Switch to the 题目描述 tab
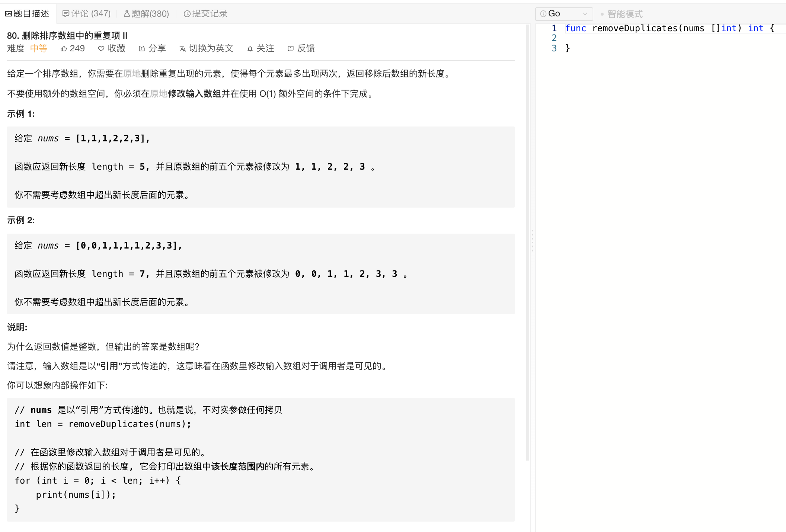786x532 pixels. tap(27, 14)
